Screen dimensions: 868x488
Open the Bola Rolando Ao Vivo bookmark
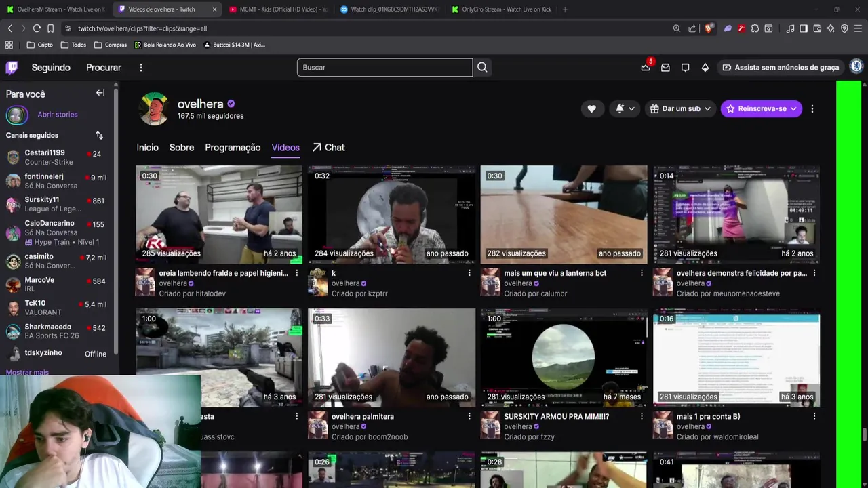(x=165, y=45)
